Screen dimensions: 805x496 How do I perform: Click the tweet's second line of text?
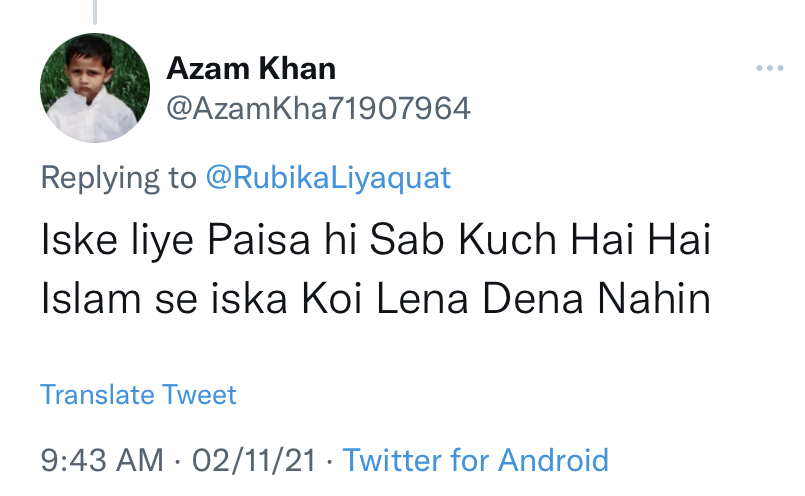(375, 298)
